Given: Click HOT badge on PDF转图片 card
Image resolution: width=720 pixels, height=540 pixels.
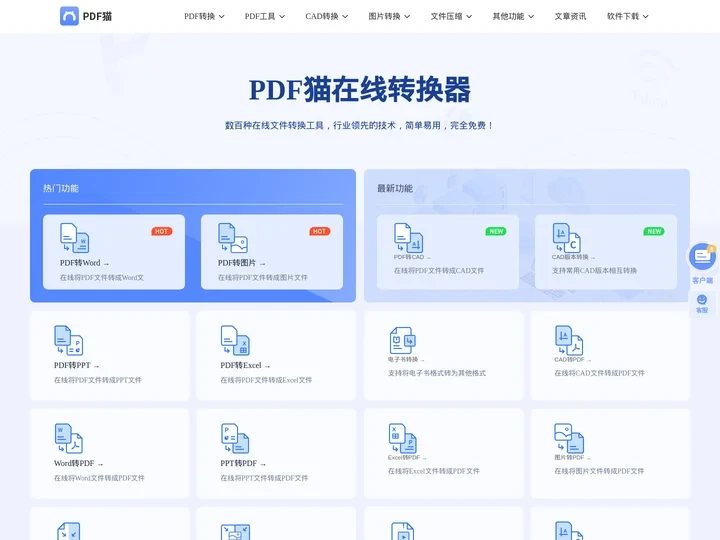Looking at the screenshot, I should pos(320,231).
